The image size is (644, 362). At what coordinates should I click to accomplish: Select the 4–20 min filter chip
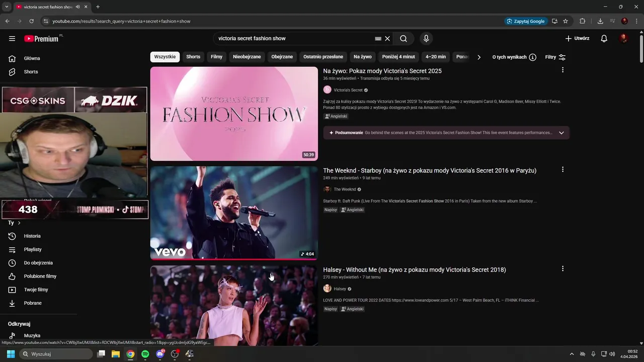pyautogui.click(x=436, y=57)
